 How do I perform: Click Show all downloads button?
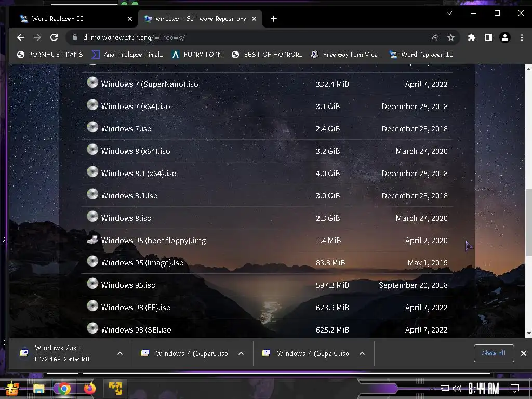click(494, 353)
